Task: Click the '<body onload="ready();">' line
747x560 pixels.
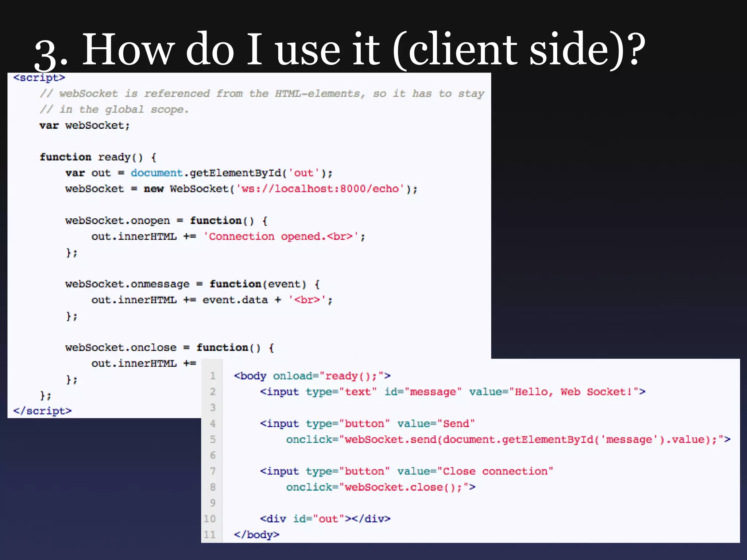Action: tap(312, 376)
